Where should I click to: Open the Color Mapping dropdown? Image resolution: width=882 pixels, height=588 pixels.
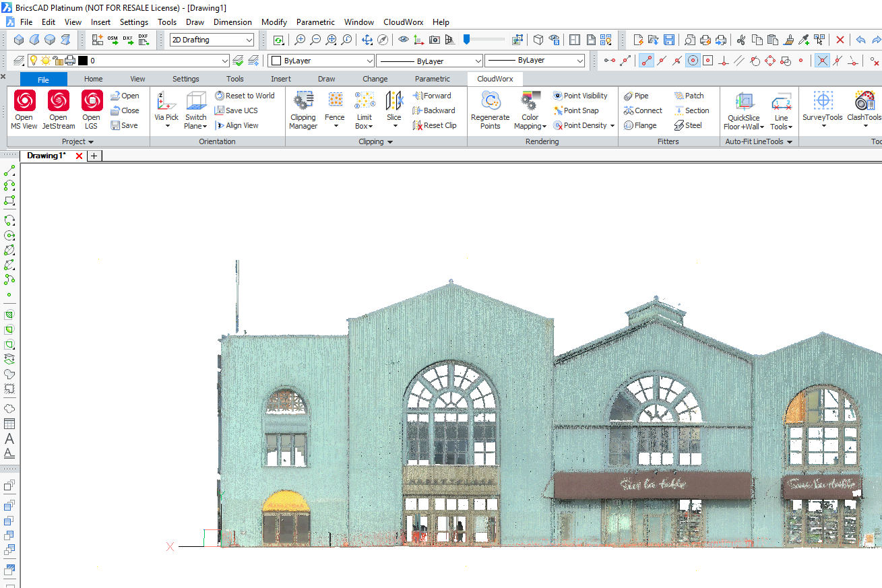pyautogui.click(x=530, y=111)
